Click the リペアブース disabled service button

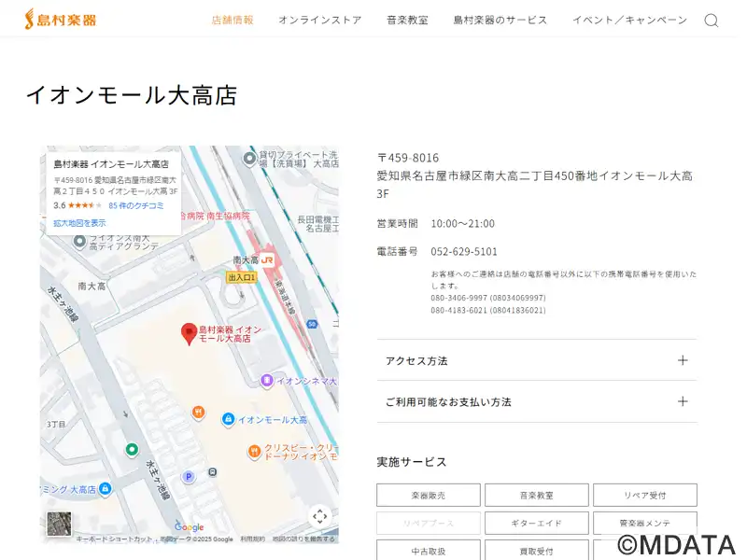pos(429,523)
